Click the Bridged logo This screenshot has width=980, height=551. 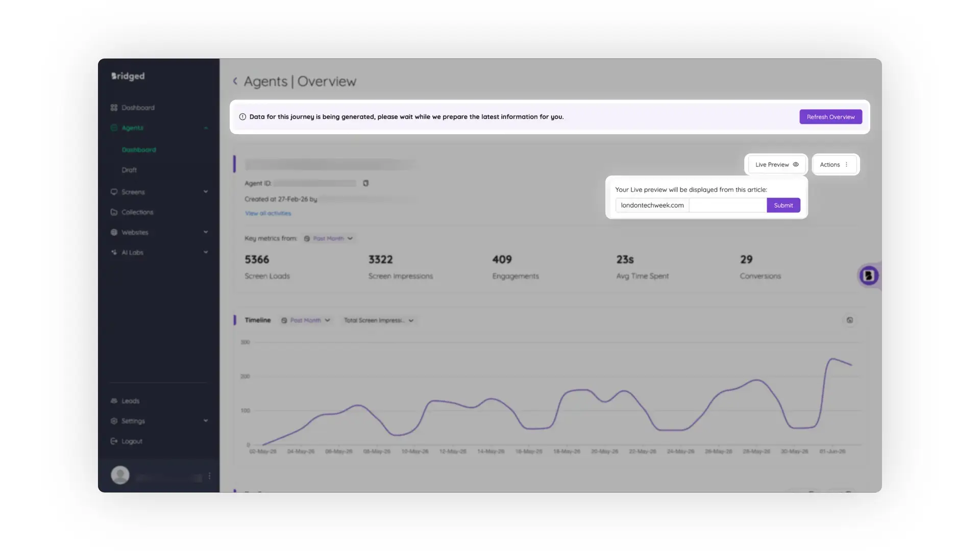click(x=128, y=76)
